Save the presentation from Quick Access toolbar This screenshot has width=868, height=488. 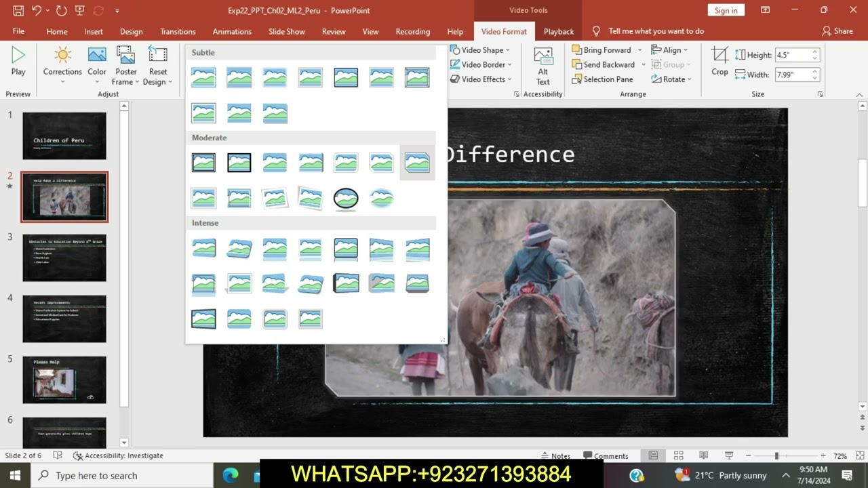click(x=18, y=10)
